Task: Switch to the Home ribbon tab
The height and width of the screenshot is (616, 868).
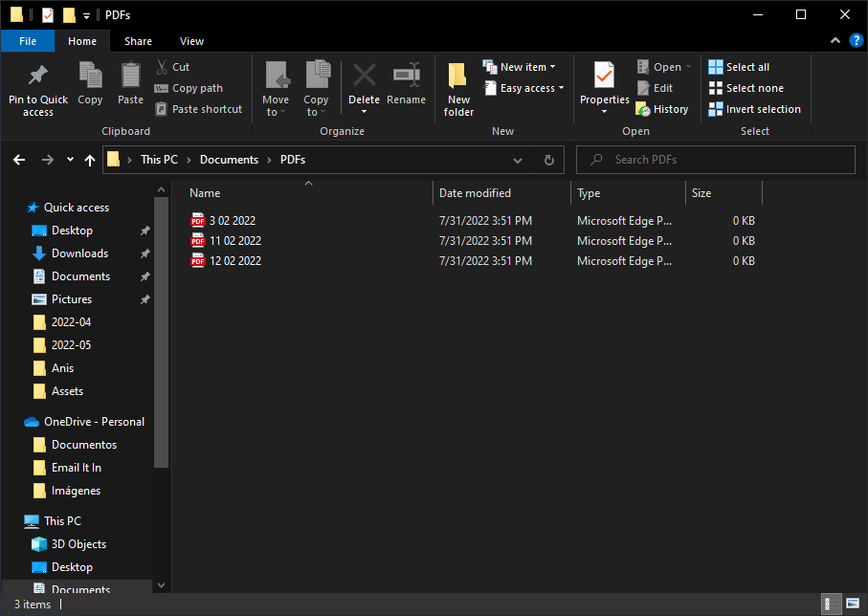Action: point(82,41)
